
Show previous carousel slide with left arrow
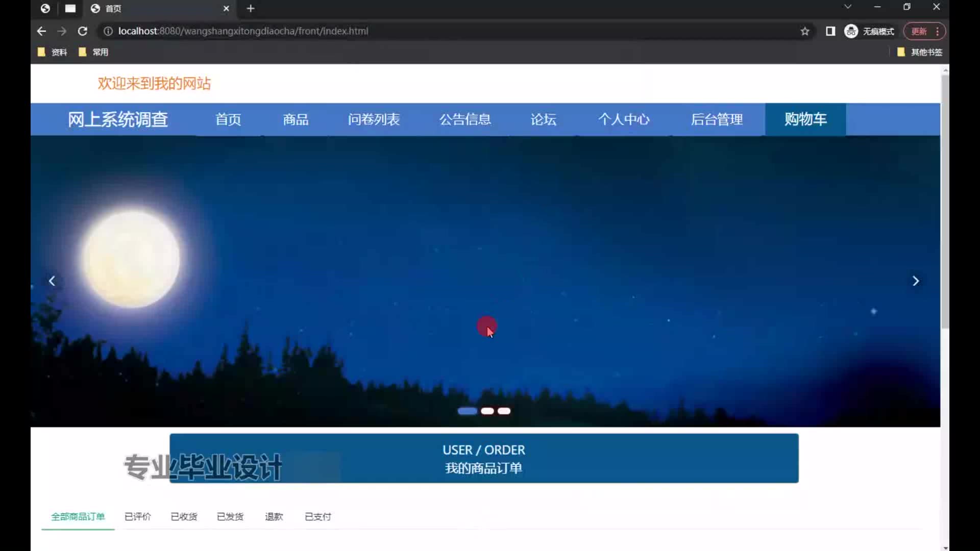point(52,281)
